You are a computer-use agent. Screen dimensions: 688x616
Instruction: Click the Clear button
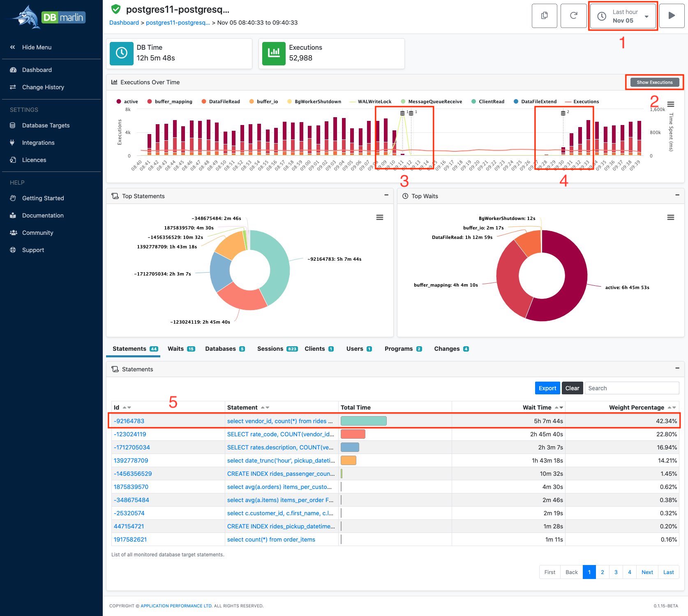click(572, 388)
